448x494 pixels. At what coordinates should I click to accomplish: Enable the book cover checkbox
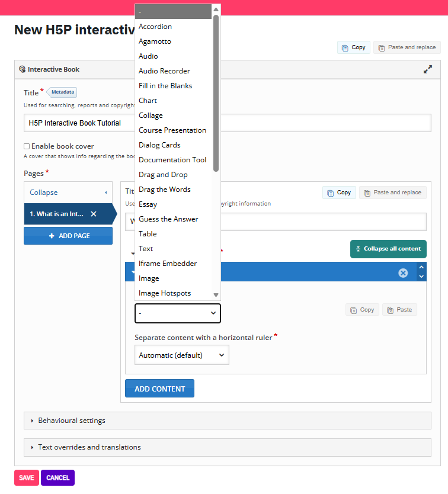point(27,146)
